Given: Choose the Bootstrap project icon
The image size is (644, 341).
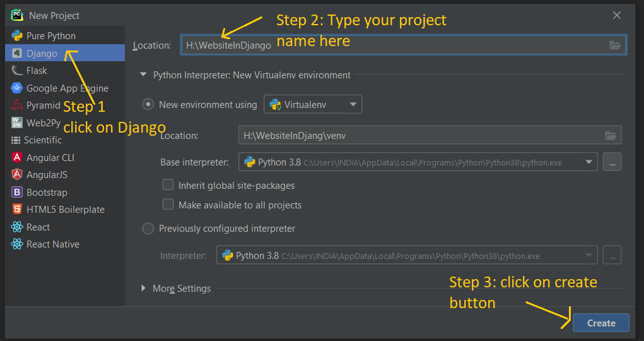Looking at the screenshot, I should click(17, 192).
